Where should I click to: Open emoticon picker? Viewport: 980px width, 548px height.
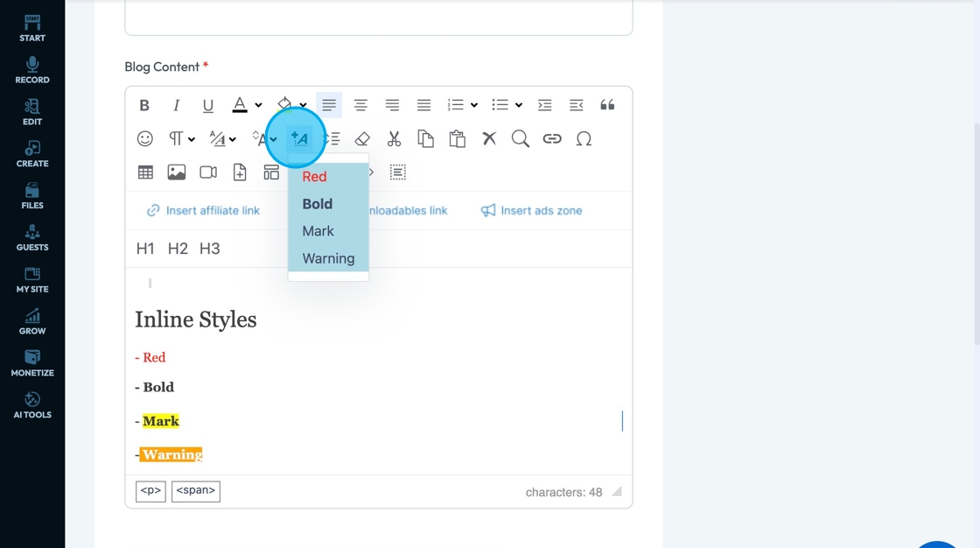click(145, 139)
